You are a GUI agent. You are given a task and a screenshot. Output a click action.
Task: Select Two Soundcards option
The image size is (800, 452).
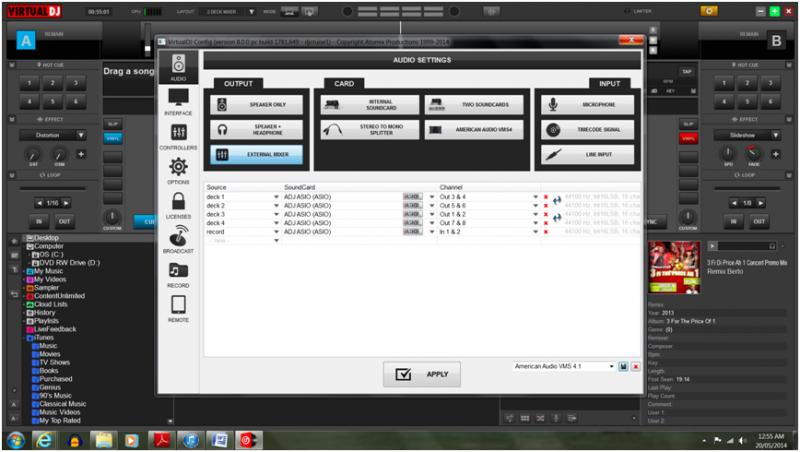[x=474, y=105]
